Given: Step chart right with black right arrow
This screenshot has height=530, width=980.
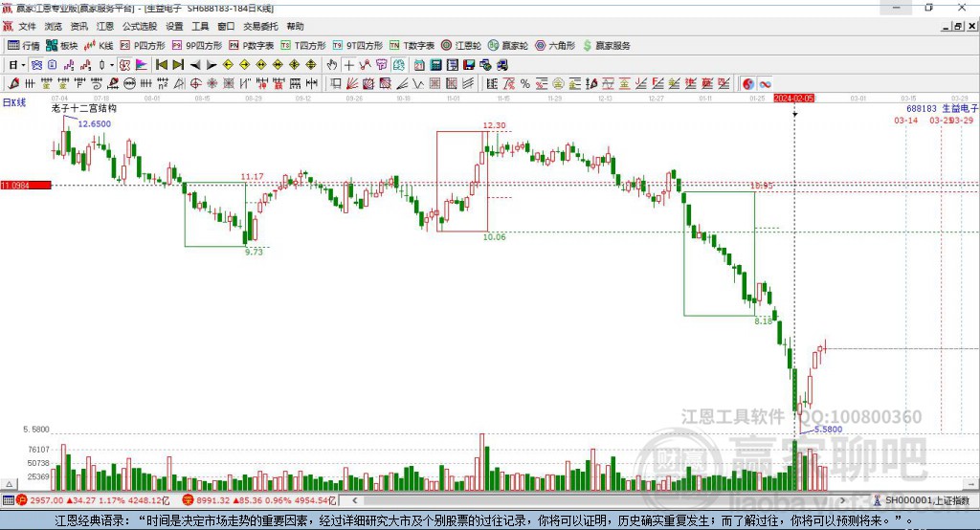Looking at the screenshot, I should [212, 65].
